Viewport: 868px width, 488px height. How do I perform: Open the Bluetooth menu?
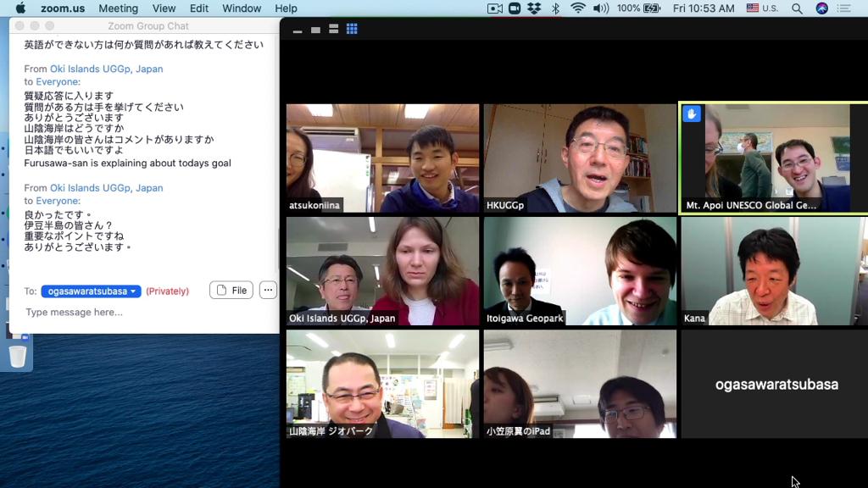click(x=555, y=8)
